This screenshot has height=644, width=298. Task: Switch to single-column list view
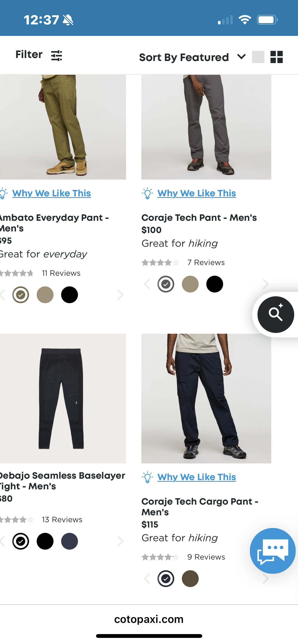(258, 57)
